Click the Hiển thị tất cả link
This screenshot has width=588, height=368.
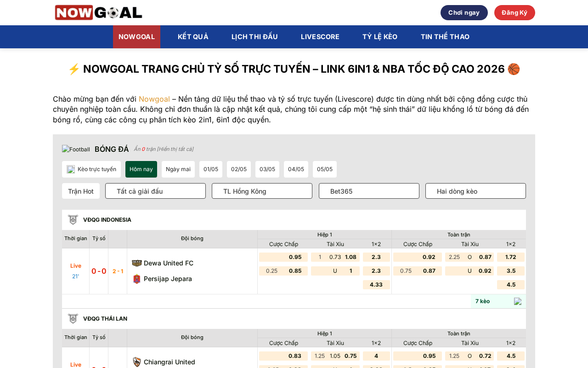pos(175,149)
